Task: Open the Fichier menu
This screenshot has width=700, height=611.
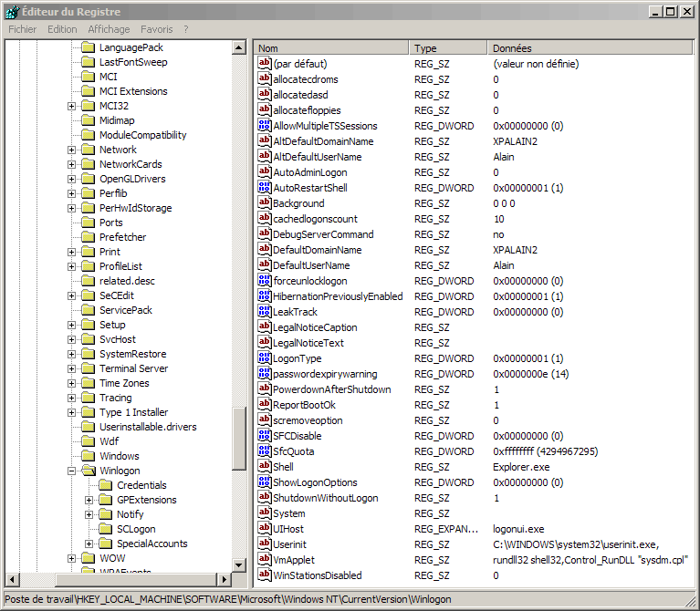Action: pos(22,29)
